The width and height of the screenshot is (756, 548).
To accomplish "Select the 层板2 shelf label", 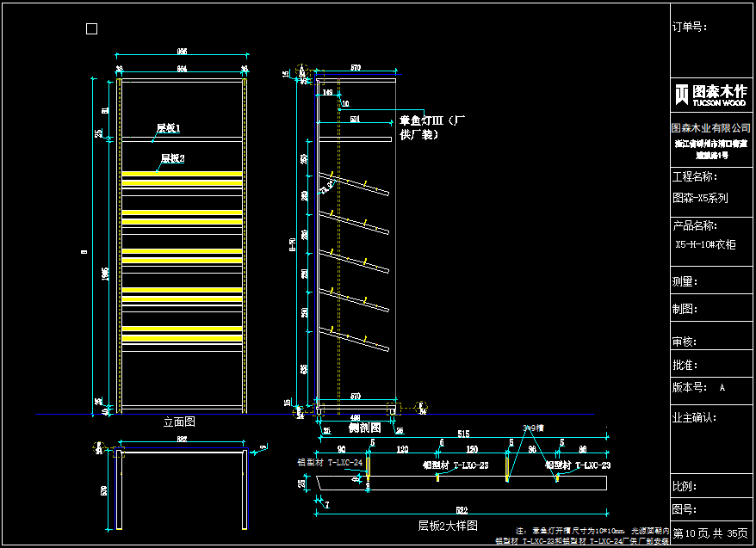I will pyautogui.click(x=173, y=159).
